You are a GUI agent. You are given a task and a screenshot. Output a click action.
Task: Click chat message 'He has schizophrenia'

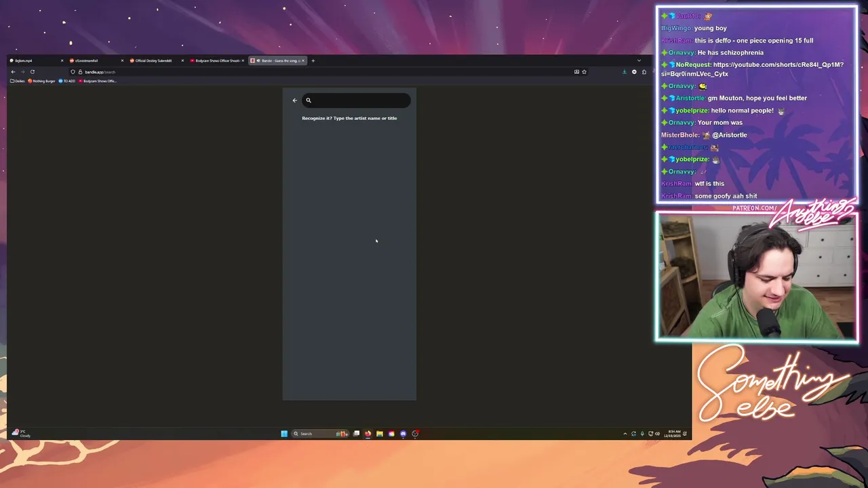coord(730,53)
